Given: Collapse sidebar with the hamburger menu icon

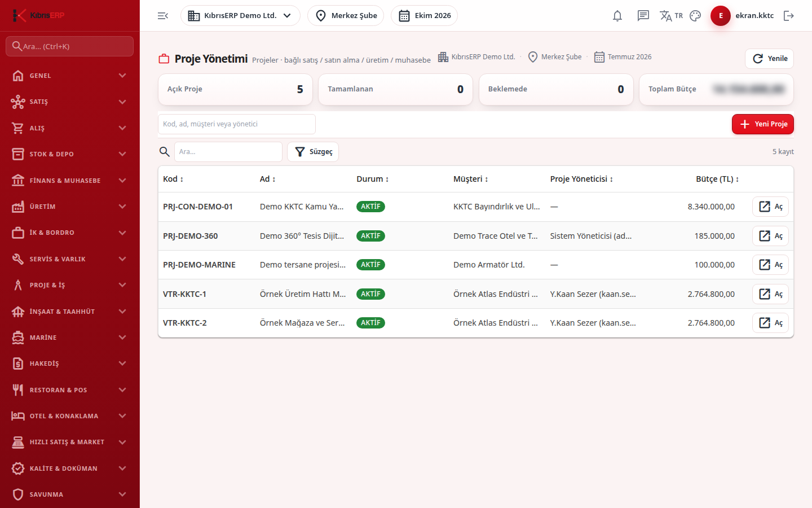Looking at the screenshot, I should [163, 16].
